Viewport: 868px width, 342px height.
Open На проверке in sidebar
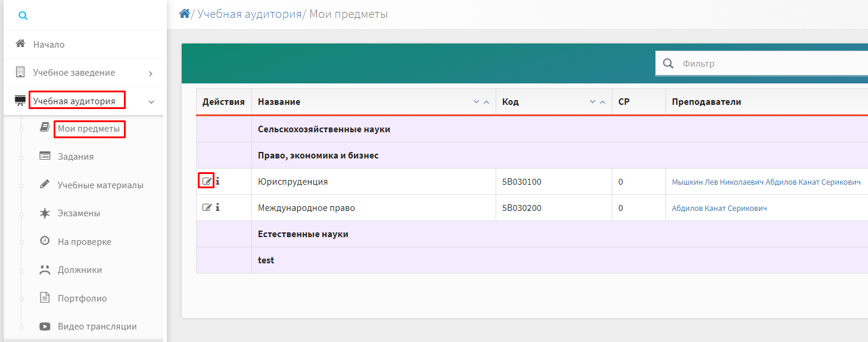point(85,242)
